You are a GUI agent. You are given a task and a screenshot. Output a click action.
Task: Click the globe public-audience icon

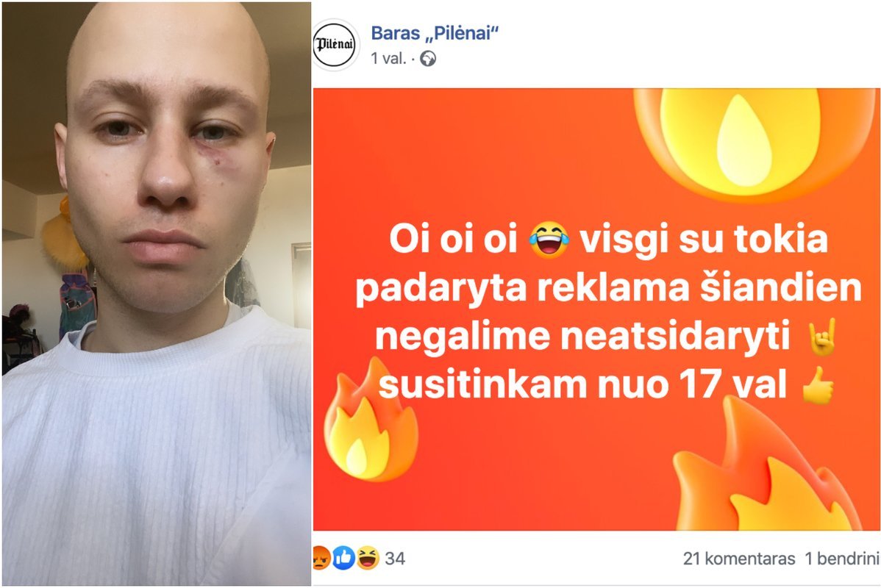click(x=428, y=58)
